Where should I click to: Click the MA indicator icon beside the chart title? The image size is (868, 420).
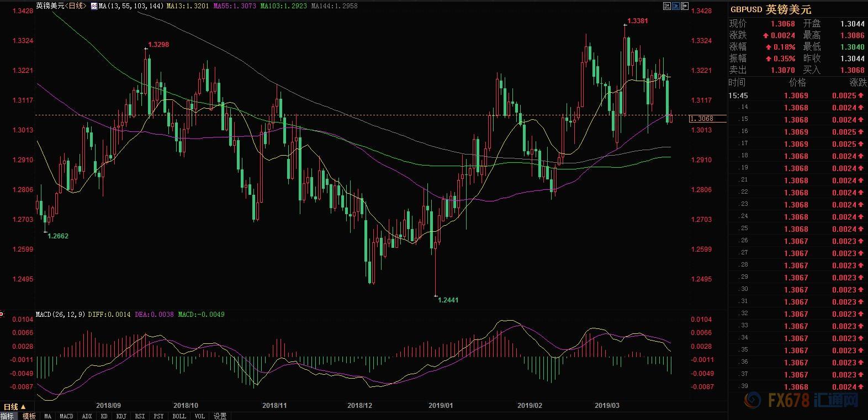pos(94,6)
